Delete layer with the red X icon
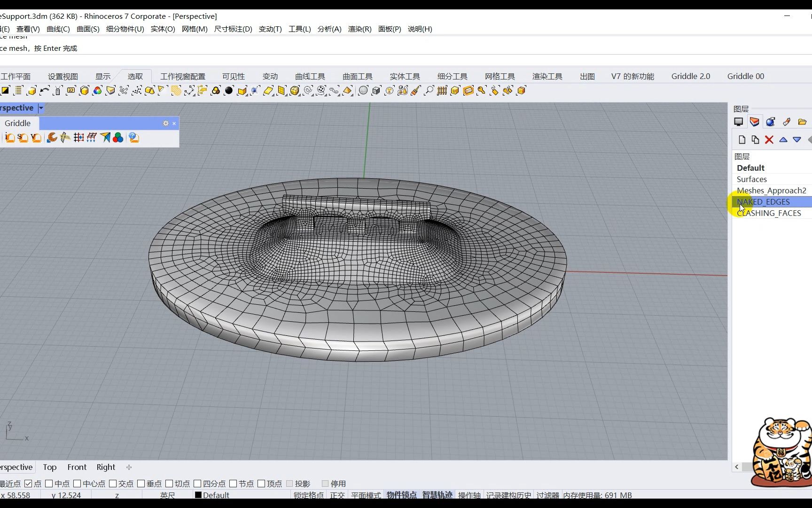Image resolution: width=812 pixels, height=508 pixels. [x=769, y=140]
